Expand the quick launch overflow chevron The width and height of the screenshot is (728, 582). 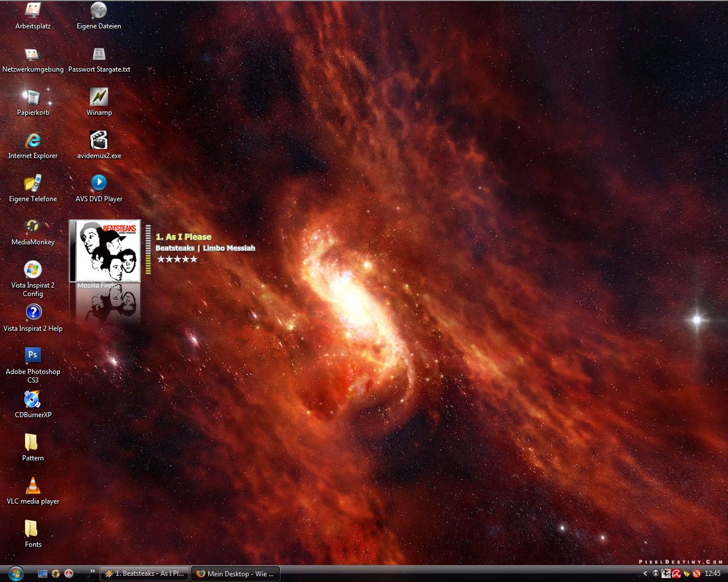[x=92, y=571]
